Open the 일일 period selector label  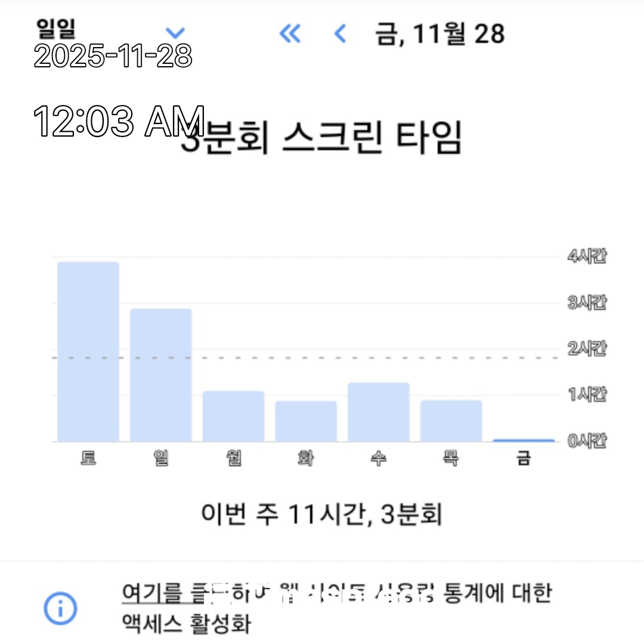pos(57,27)
